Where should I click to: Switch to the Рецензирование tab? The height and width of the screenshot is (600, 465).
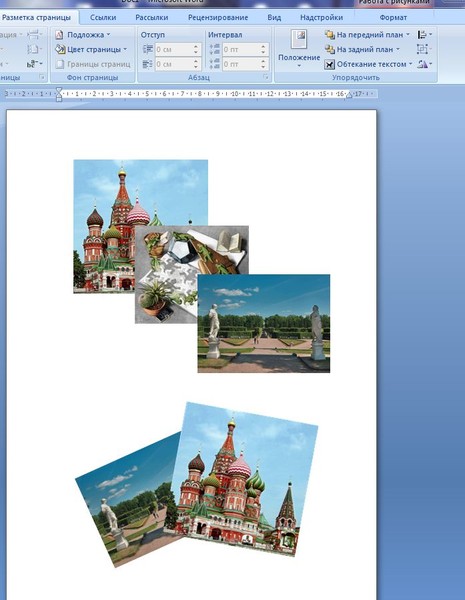click(218, 18)
